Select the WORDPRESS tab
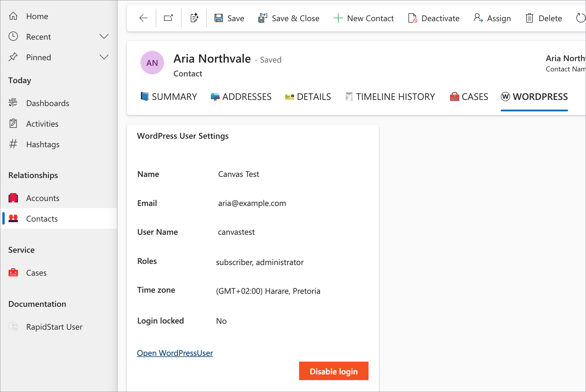The height and width of the screenshot is (392, 586). pos(534,97)
